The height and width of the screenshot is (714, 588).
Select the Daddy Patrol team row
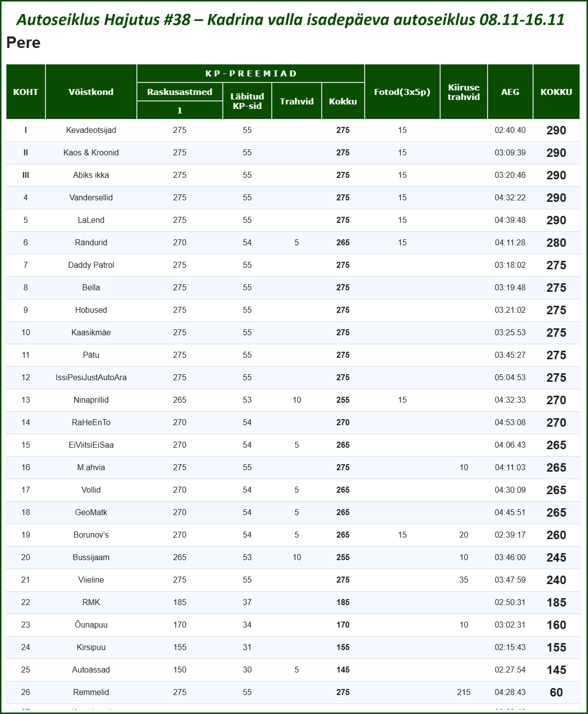pos(91,265)
